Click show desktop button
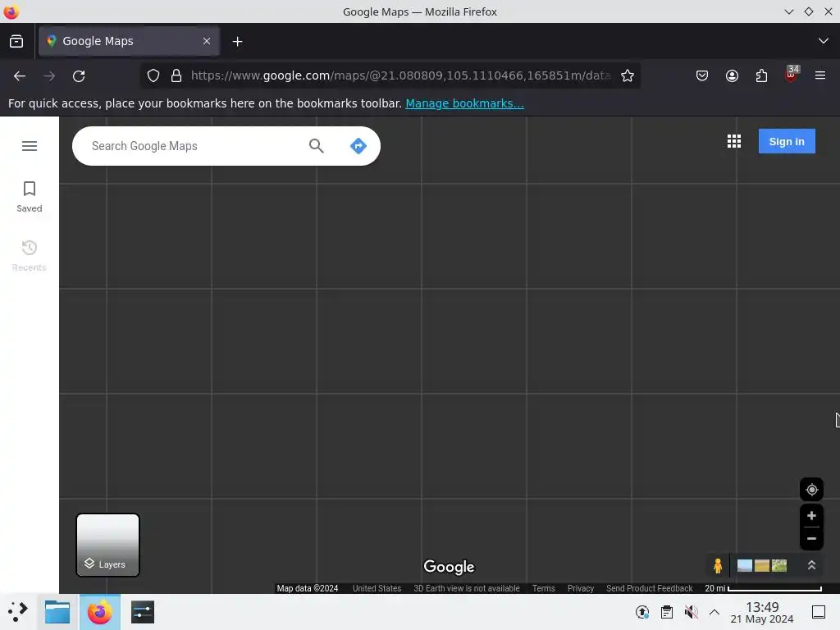Viewport: 840px width, 630px height. point(819,612)
